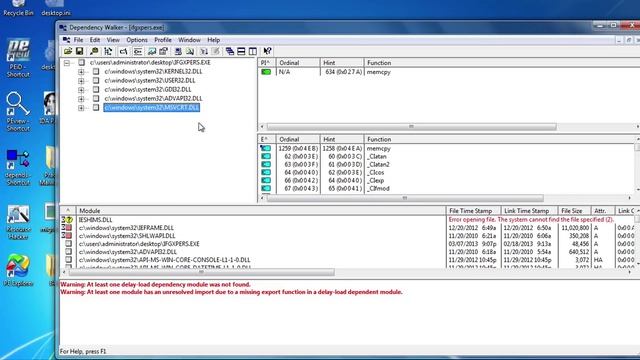The width and height of the screenshot is (640, 360).
Task: Click the Context Help arrow-question icon
Action: click(x=267, y=51)
